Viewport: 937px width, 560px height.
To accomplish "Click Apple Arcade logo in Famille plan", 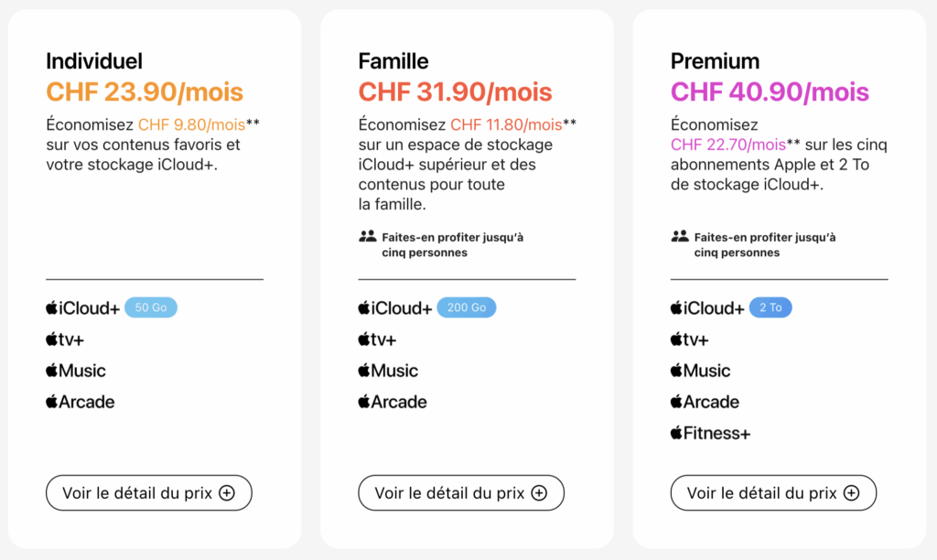I will pos(393,402).
